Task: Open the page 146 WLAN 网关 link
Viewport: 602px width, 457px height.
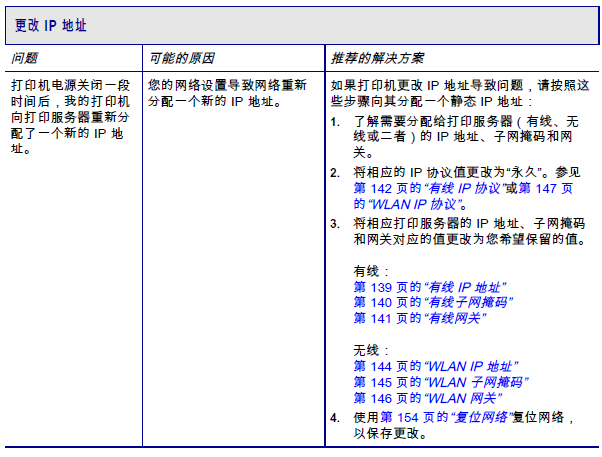Action: click(x=428, y=398)
